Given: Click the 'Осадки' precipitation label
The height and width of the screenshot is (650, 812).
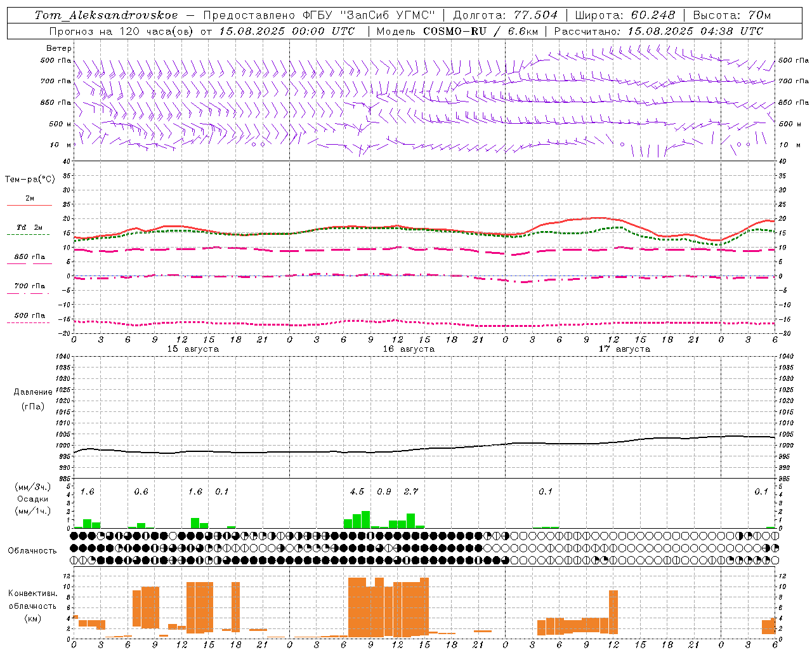Looking at the screenshot, I should coord(32,499).
